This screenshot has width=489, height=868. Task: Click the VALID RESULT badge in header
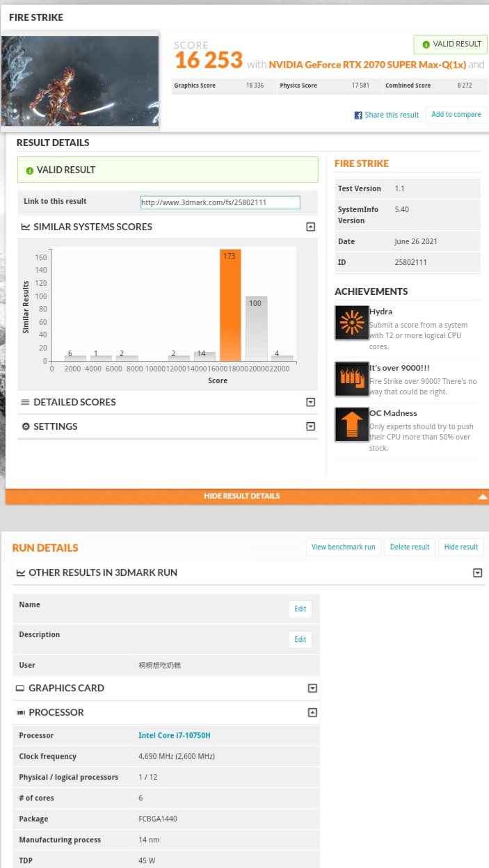point(450,45)
